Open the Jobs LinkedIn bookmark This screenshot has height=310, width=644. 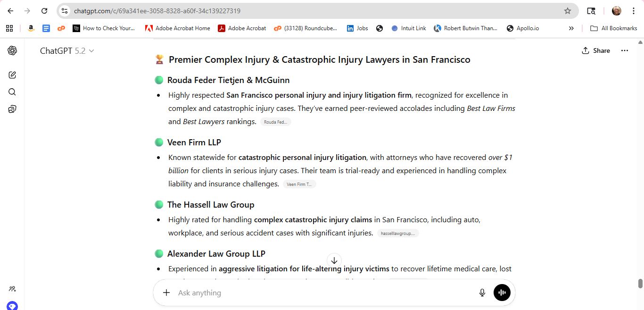point(357,28)
